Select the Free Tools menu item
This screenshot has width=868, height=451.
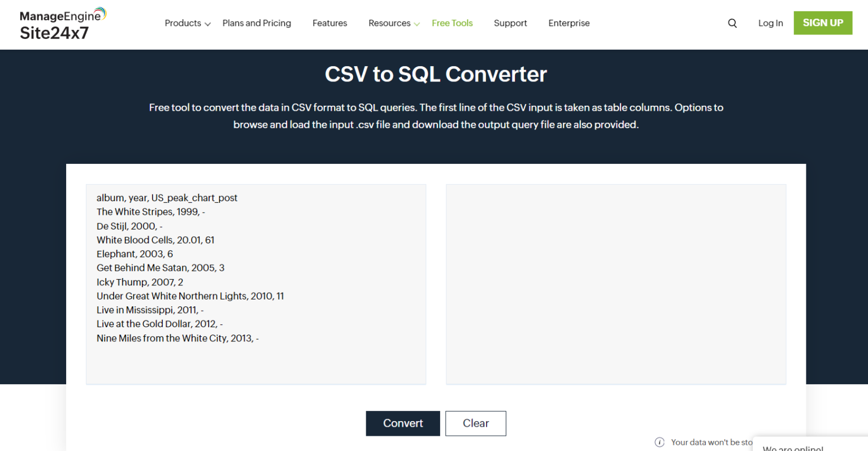pyautogui.click(x=452, y=23)
